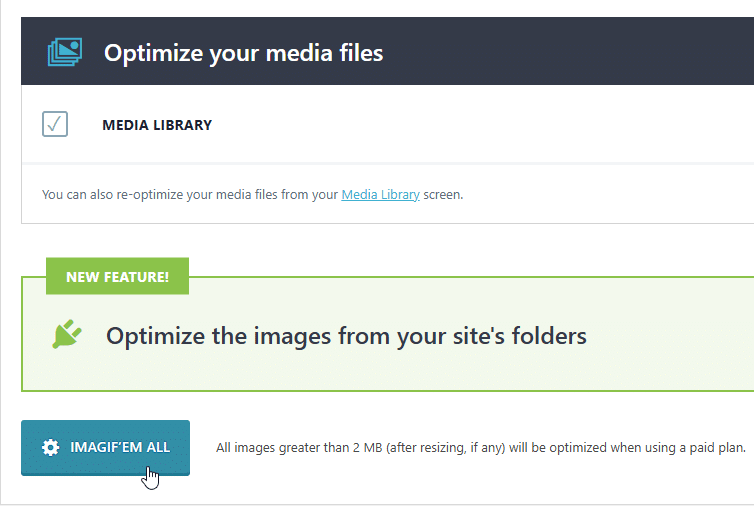Click the checkmark inside the Media Library box
The width and height of the screenshot is (754, 506).
tap(54, 124)
